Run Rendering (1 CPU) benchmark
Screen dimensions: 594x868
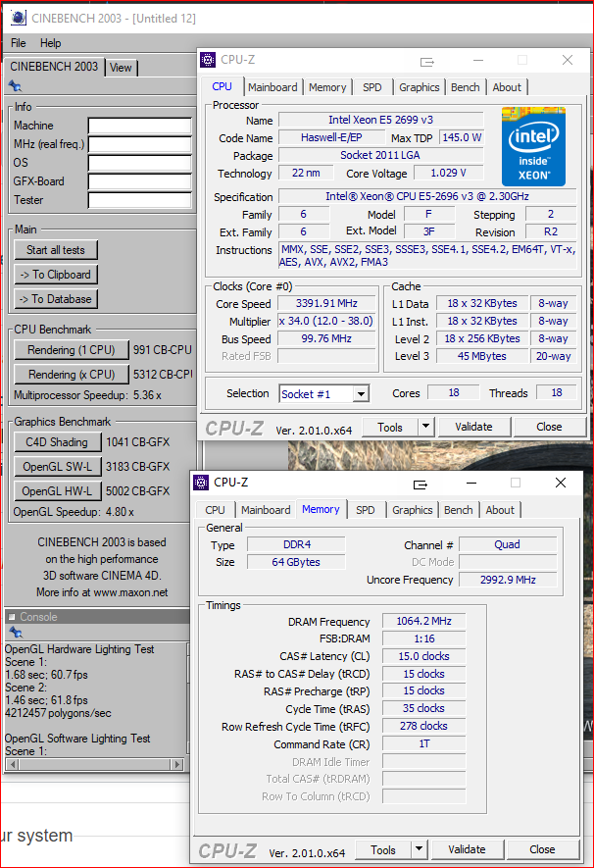coord(72,350)
